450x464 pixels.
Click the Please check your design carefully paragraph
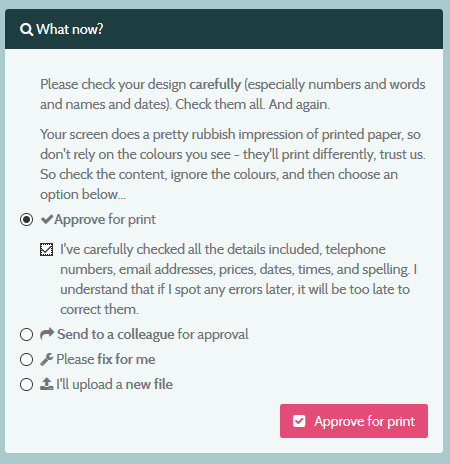(233, 94)
